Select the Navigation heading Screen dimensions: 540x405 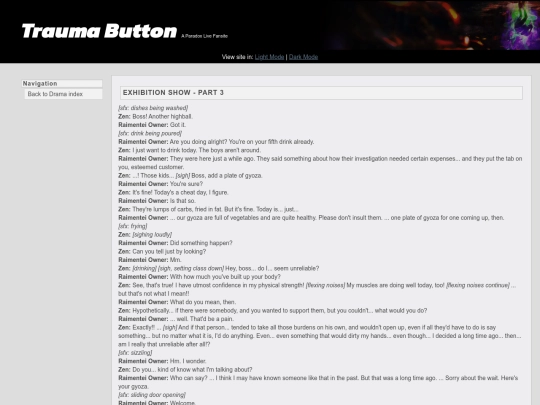[62, 84]
